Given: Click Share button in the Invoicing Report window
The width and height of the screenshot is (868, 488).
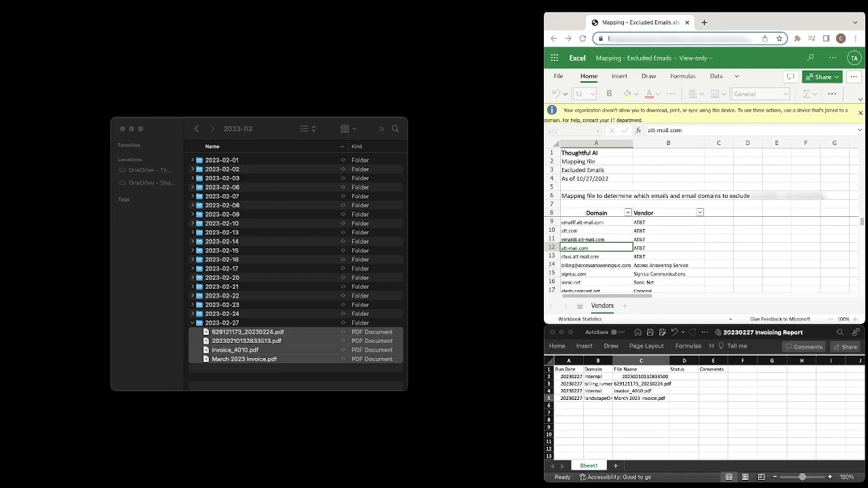Looking at the screenshot, I should click(845, 347).
